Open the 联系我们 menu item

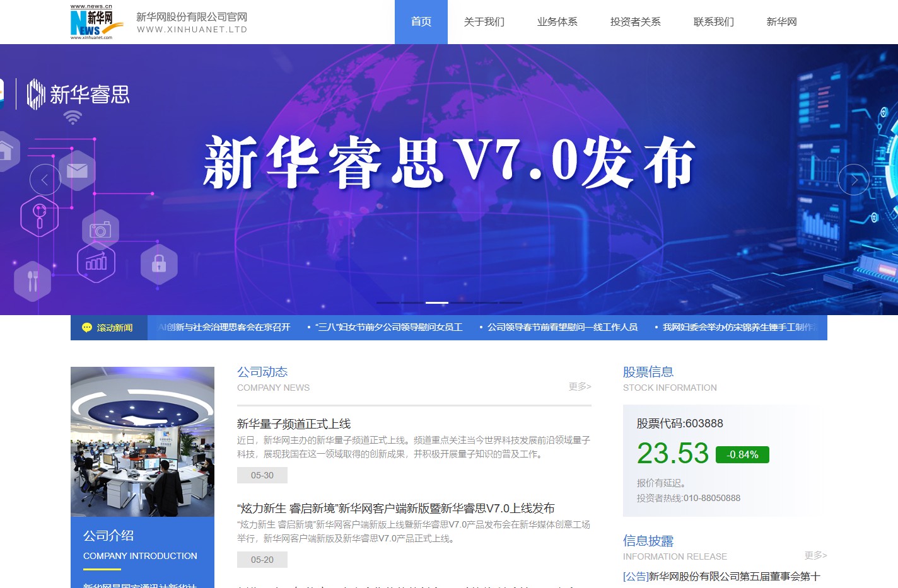pos(714,22)
